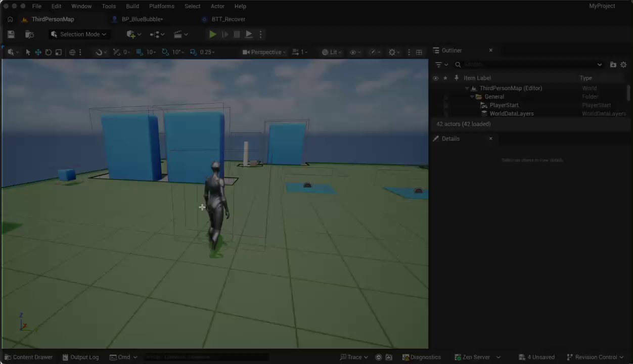Click the viewport layout grid icon
The height and width of the screenshot is (364, 633).
point(419,52)
